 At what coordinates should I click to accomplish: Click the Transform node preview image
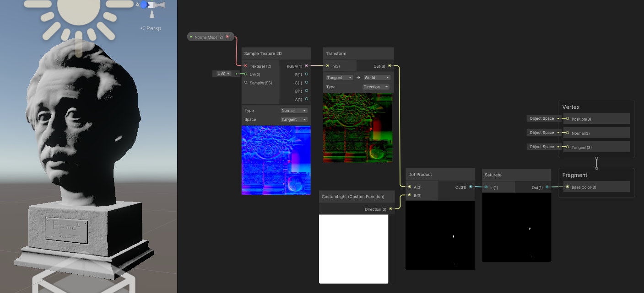358,128
